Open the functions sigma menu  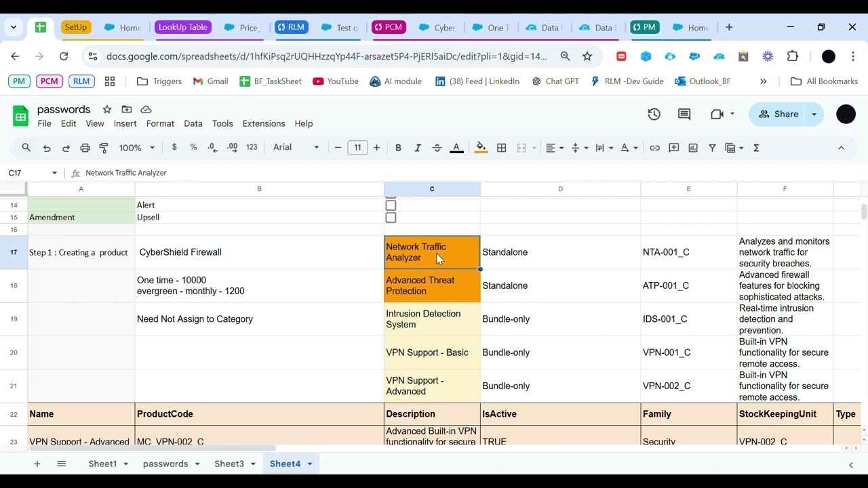pyautogui.click(x=756, y=148)
